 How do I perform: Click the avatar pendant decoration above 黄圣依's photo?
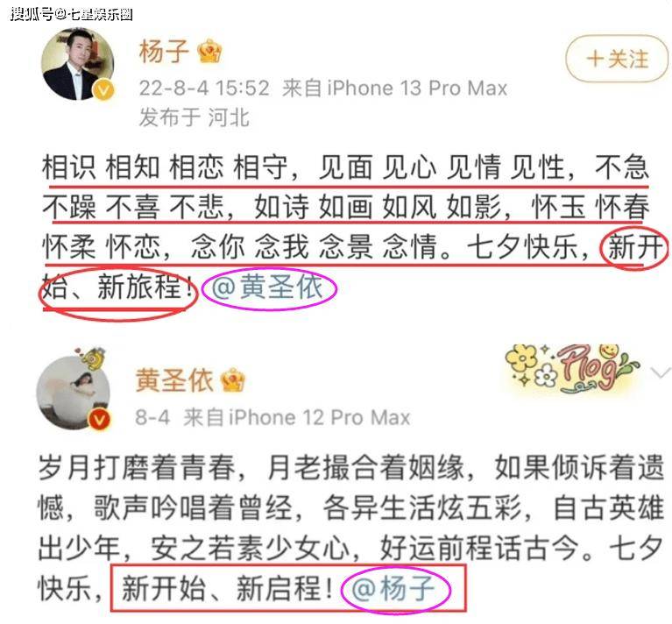91,358
